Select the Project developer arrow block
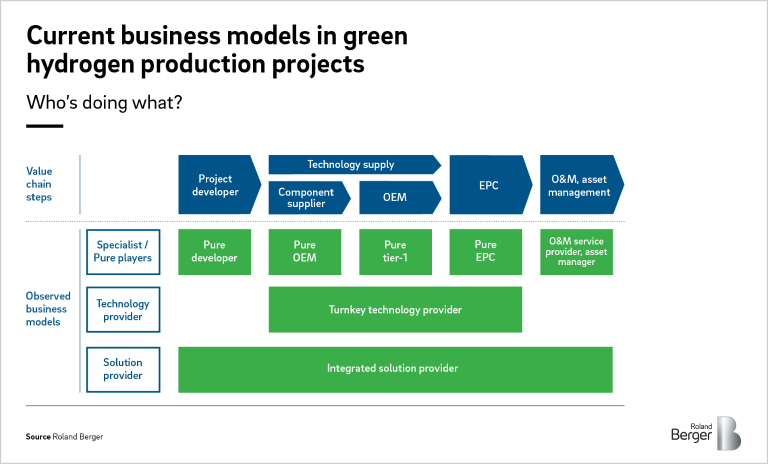The height and width of the screenshot is (464, 768). click(217, 185)
